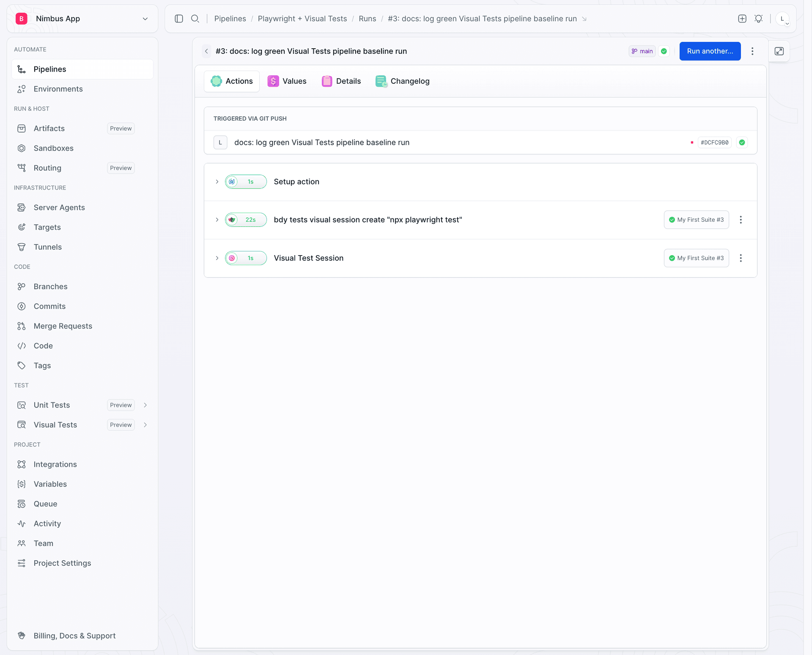Viewport: 812px width, 655px height.
Task: Click the add new plus icon
Action: (x=742, y=19)
